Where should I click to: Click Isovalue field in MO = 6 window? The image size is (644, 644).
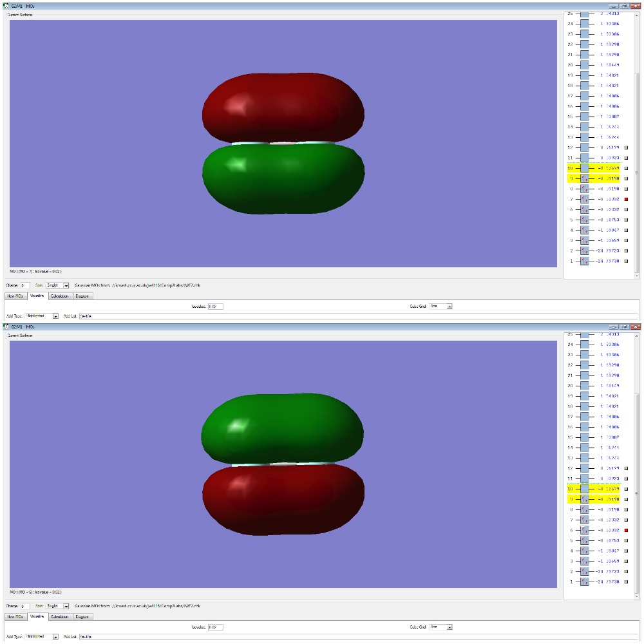click(x=215, y=627)
